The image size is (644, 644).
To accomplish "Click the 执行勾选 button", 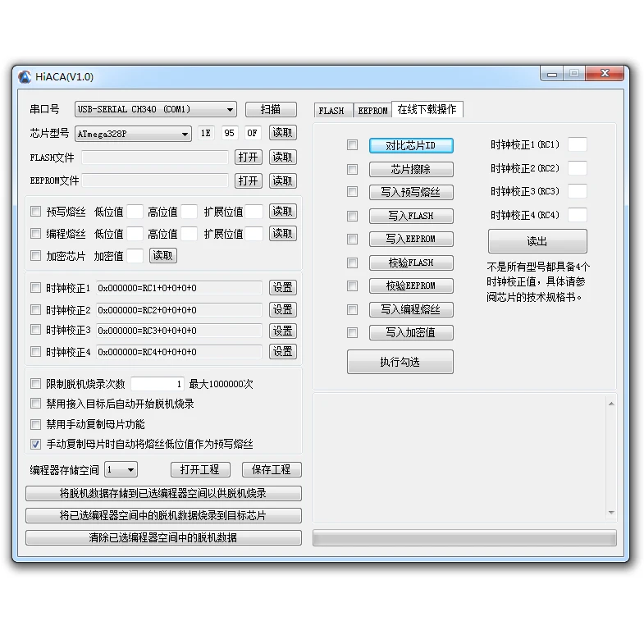I will [x=400, y=362].
